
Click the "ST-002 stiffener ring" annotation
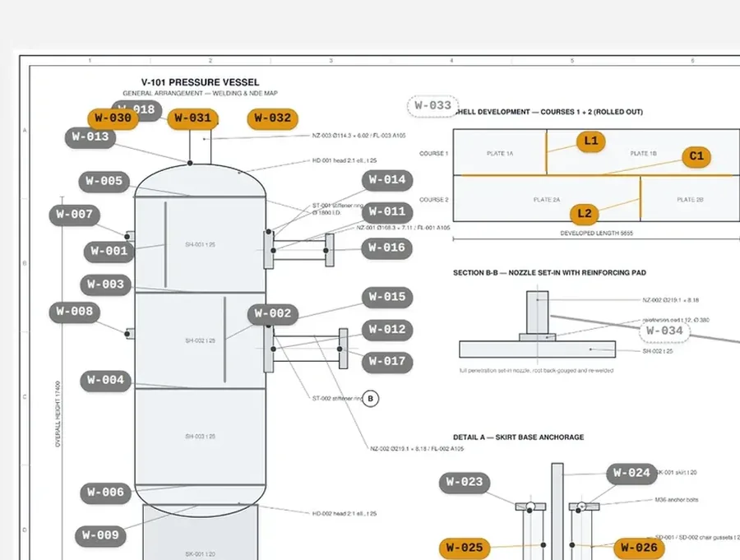(x=337, y=399)
